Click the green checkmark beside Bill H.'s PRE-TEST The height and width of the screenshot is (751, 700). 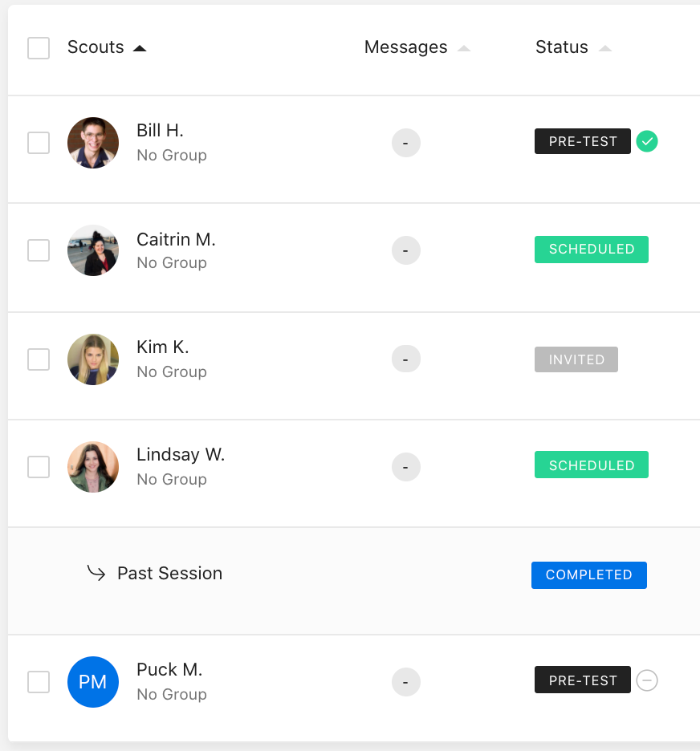[x=647, y=141]
